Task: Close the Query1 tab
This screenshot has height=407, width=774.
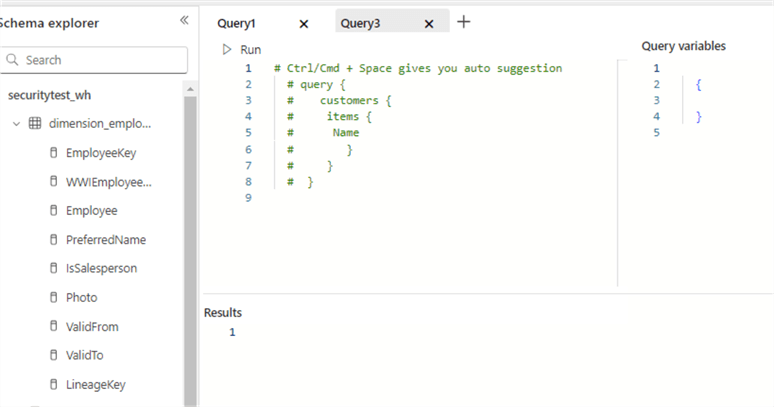Action: (x=304, y=23)
